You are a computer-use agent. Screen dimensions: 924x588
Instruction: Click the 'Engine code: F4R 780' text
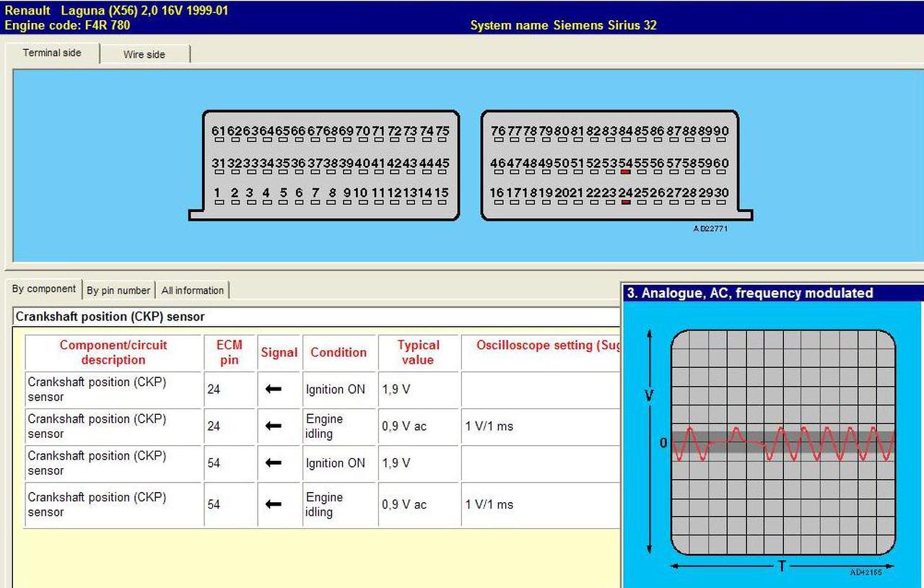click(67, 25)
